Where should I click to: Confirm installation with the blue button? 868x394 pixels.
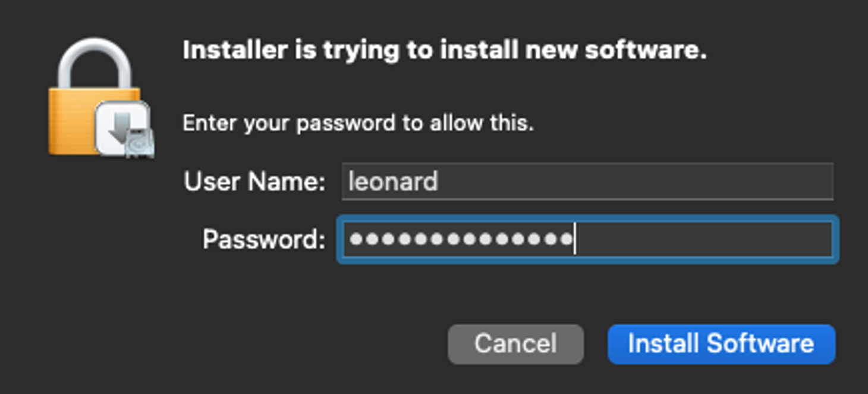(721, 343)
